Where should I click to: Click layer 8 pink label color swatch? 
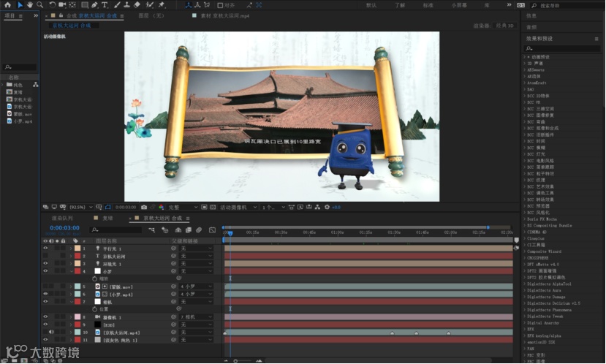[x=77, y=317]
